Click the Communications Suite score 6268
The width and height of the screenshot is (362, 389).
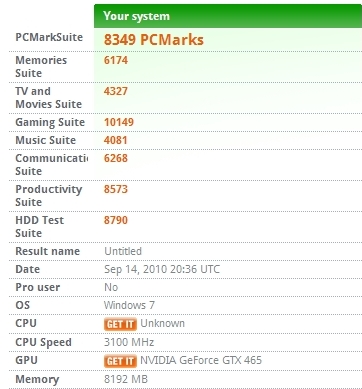click(x=116, y=158)
